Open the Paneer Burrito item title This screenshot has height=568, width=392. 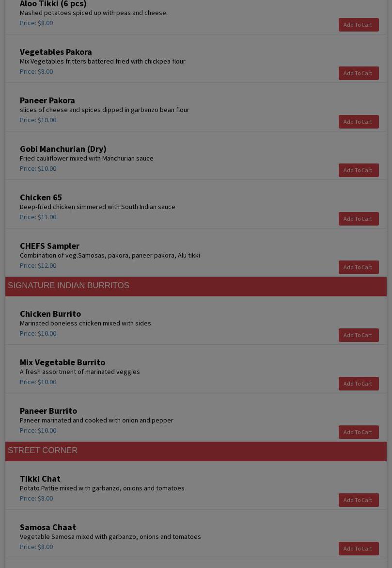pos(48,411)
